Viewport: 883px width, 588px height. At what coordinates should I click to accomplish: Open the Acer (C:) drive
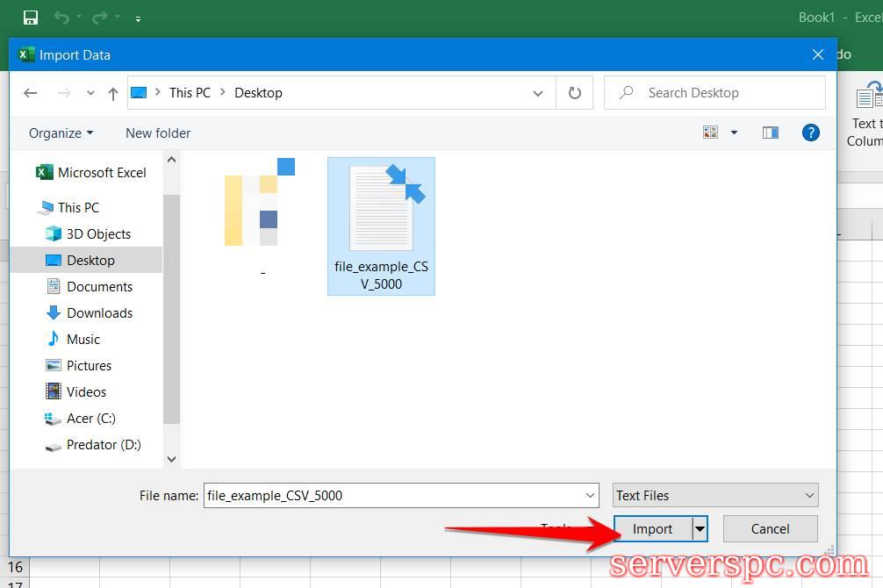coord(90,419)
